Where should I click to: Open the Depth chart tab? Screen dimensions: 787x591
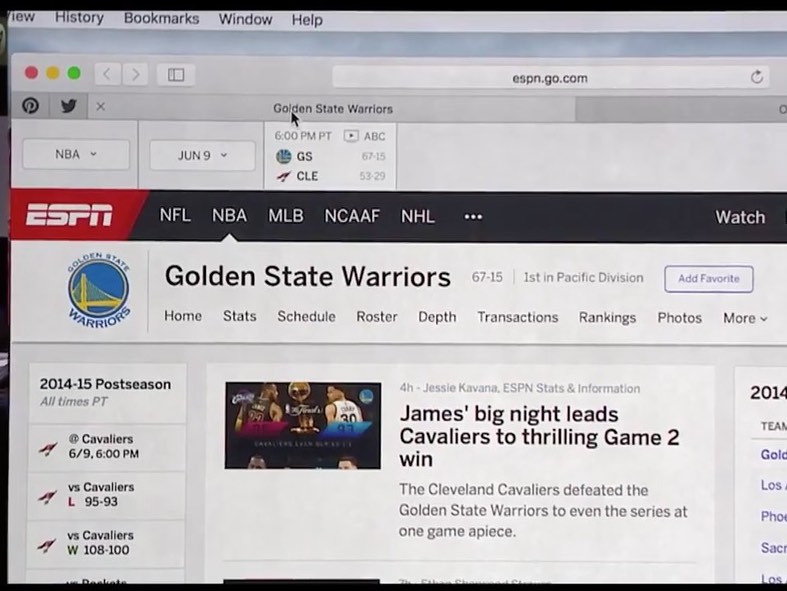[x=437, y=317]
